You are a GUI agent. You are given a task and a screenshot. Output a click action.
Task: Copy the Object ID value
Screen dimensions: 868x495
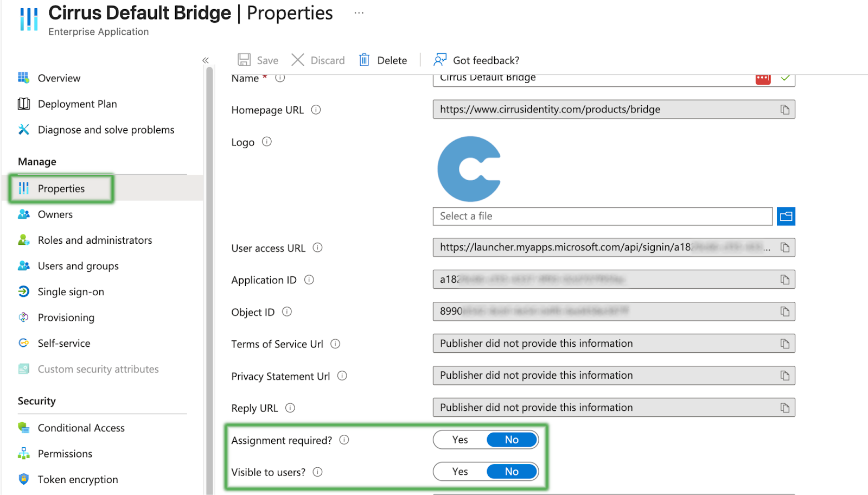pos(784,312)
